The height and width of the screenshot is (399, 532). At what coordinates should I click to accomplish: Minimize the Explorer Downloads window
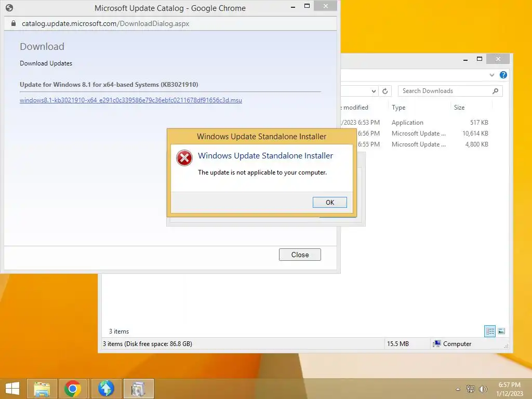pos(465,59)
